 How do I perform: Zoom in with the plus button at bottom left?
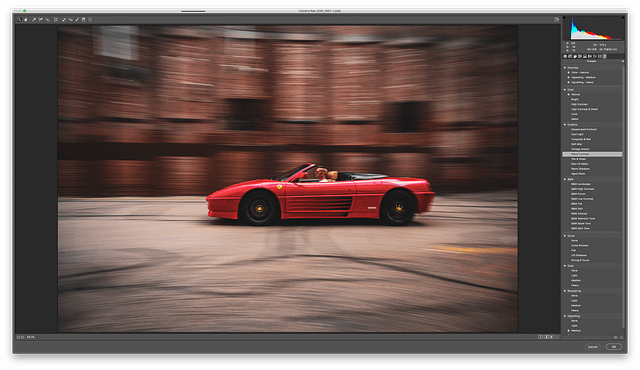pos(22,337)
